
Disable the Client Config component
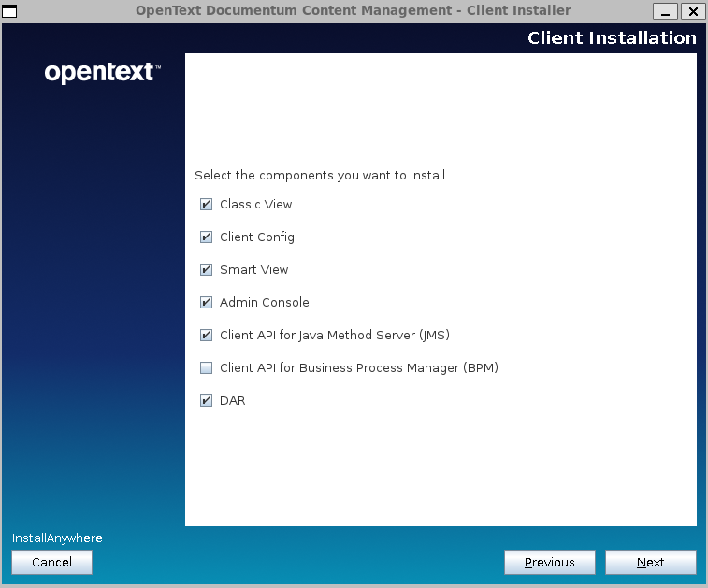pos(207,237)
